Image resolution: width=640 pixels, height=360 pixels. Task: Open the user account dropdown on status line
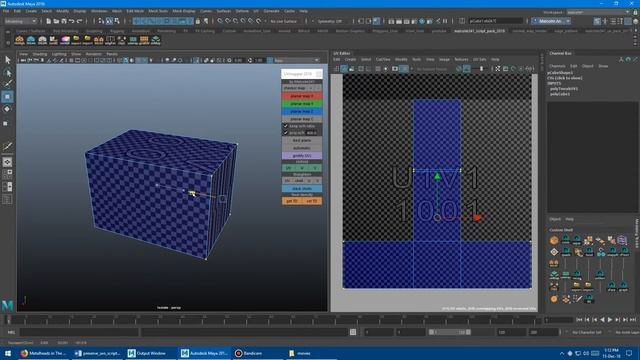click(x=552, y=21)
